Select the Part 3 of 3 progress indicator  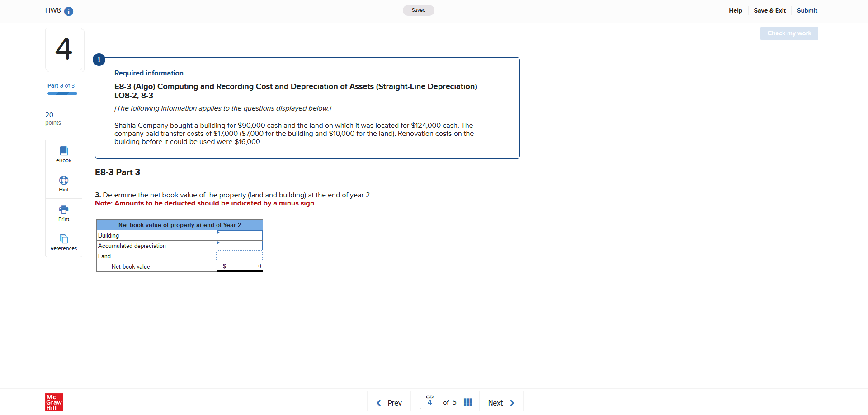pyautogui.click(x=62, y=85)
